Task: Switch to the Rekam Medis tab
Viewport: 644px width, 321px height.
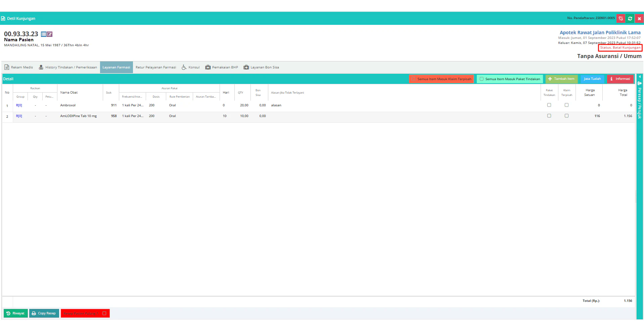Action: click(x=19, y=67)
